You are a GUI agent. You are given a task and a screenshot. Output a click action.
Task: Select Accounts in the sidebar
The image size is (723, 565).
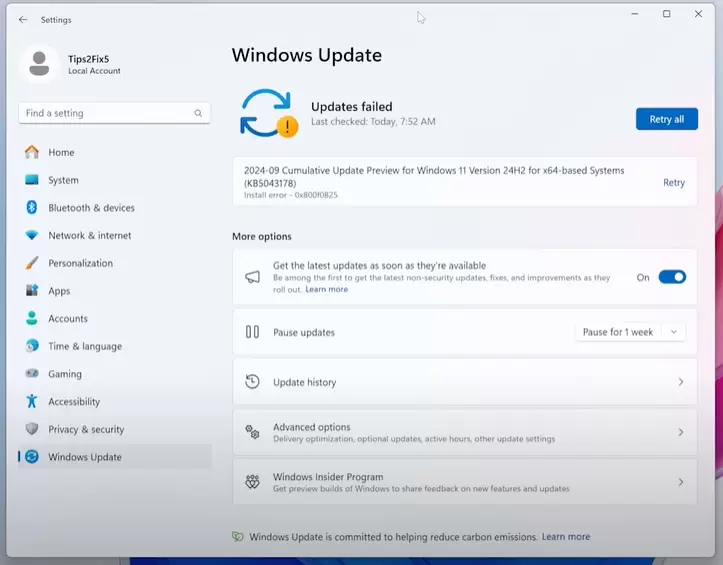pos(68,319)
